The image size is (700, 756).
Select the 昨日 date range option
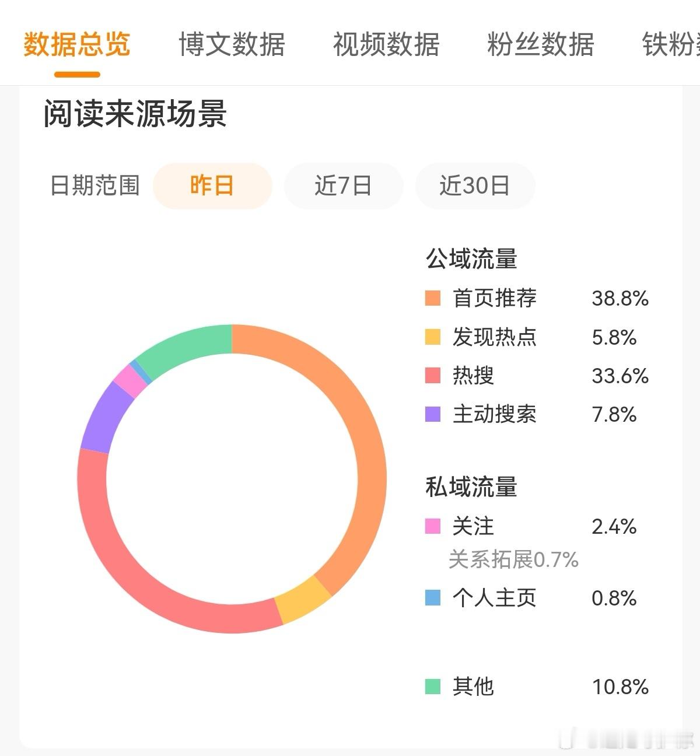pyautogui.click(x=212, y=185)
